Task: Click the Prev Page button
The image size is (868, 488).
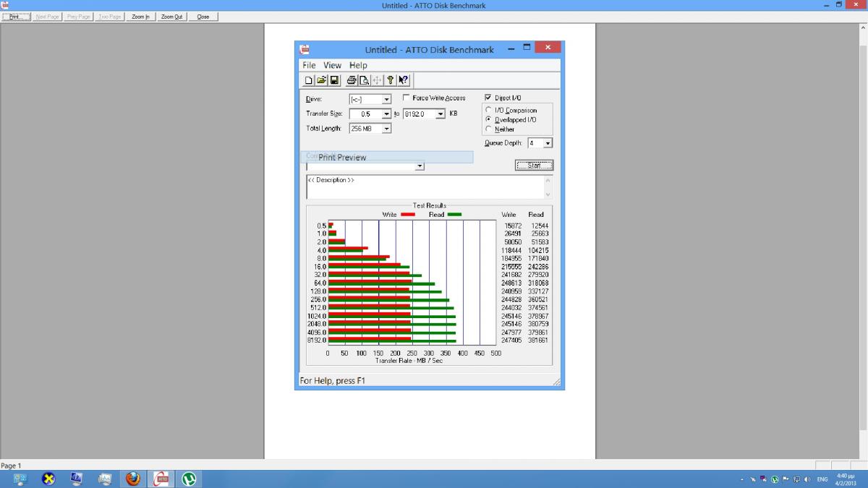Action: coord(78,17)
